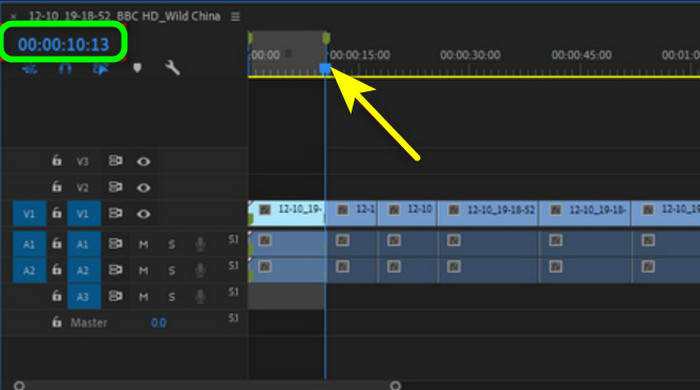Viewport: 700px width, 390px height.
Task: Toggle nest sequence insert icon
Action: [30, 69]
